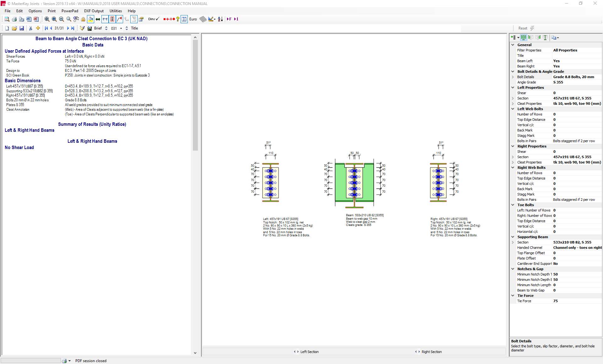Open the 031 number dropdown
The image size is (603, 364).
[x=121, y=28]
